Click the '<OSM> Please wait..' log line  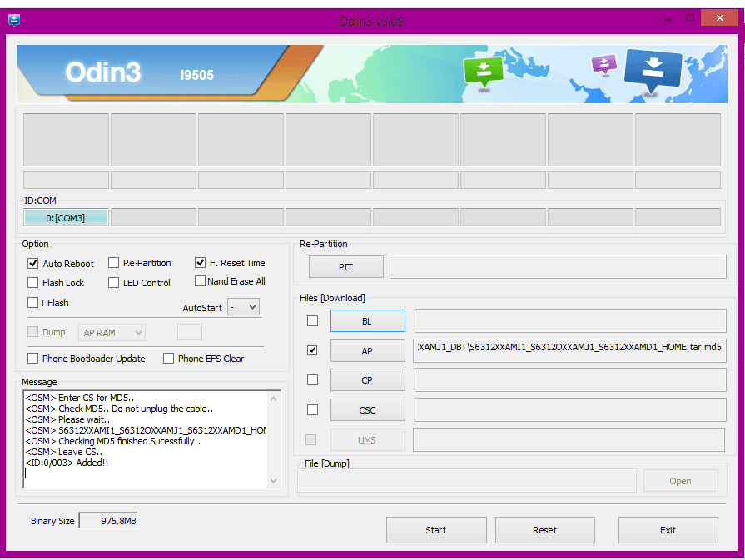click(x=67, y=419)
